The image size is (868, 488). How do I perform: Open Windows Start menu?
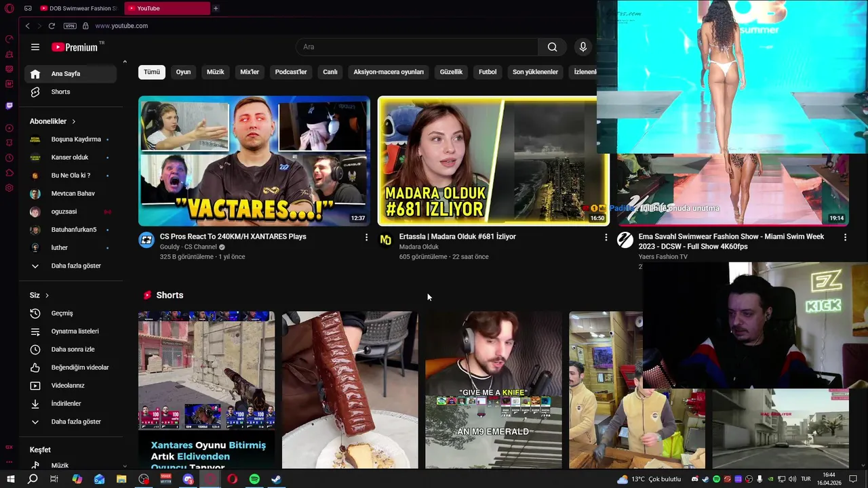coord(10,479)
